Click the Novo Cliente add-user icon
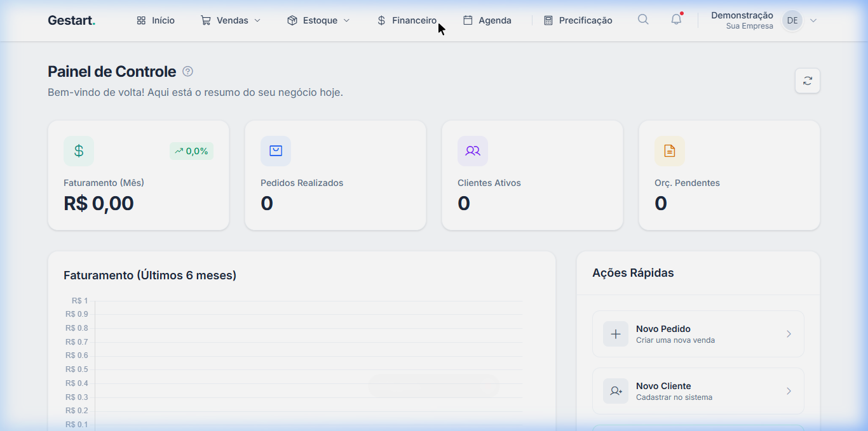868x431 pixels. [x=616, y=391]
